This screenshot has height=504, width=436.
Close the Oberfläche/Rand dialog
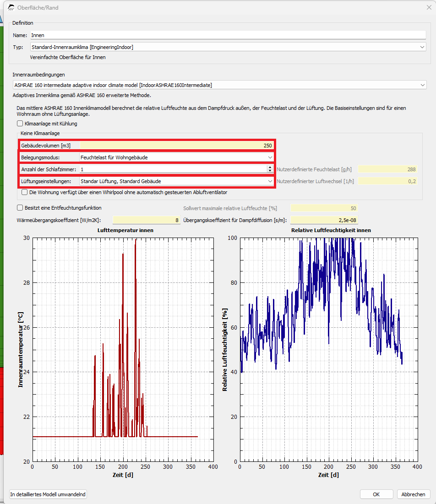429,7
